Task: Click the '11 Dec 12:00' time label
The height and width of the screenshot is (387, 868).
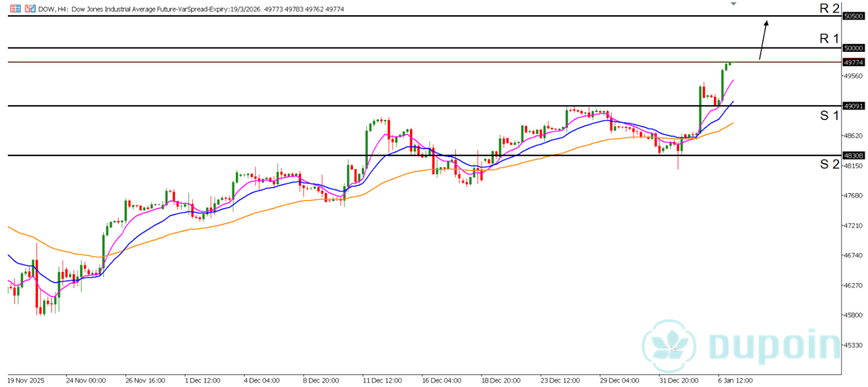Action: (x=383, y=381)
